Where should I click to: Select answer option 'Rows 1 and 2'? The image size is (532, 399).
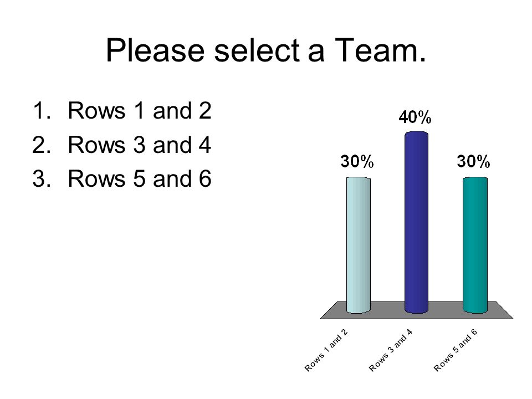140,110
